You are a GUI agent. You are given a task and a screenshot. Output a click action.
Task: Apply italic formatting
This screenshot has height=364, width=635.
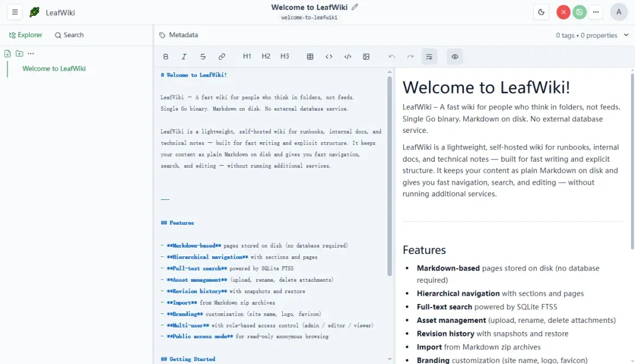tap(184, 56)
